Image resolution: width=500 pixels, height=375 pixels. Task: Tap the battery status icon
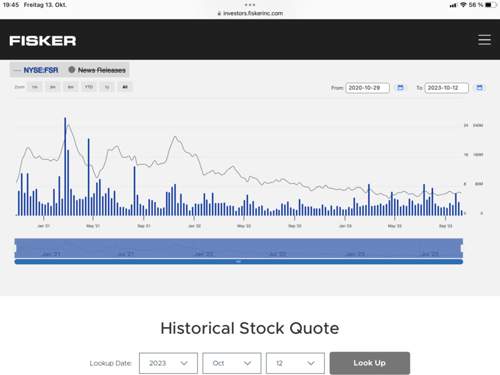coord(490,5)
